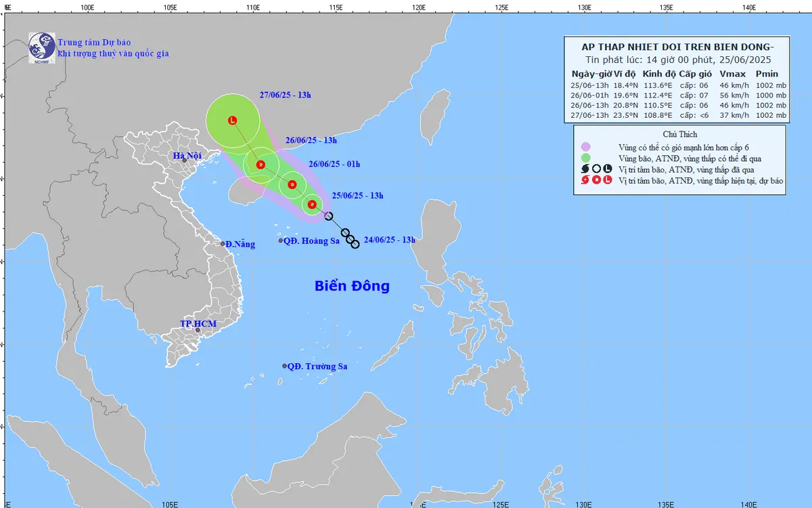This screenshot has width=812, height=508.
Task: Click the black past-position circle beside the 24/06/25 label
Action: pos(355,244)
